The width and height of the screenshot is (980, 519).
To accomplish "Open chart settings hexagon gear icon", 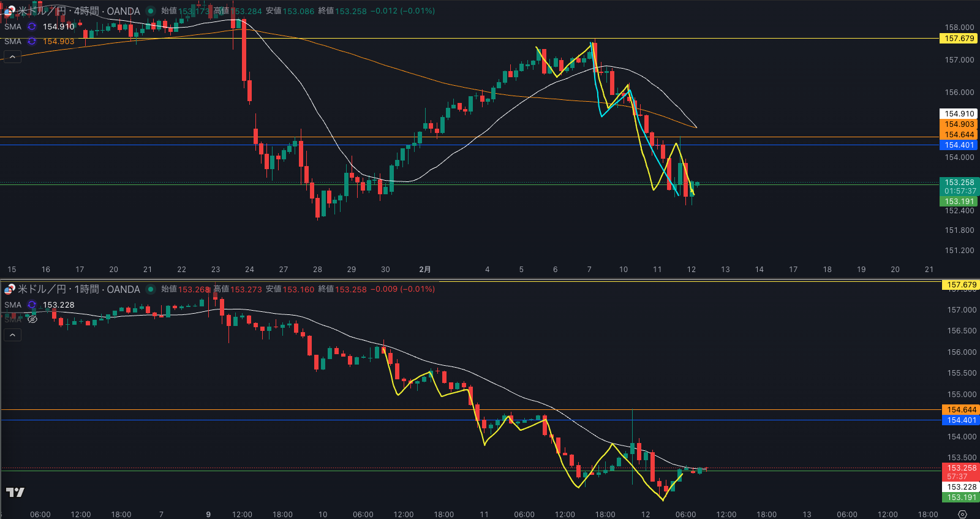I will 962,514.
